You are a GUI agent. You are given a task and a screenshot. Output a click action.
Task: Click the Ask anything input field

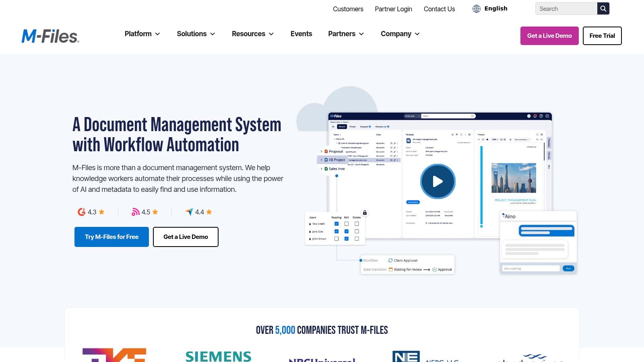coord(531,268)
